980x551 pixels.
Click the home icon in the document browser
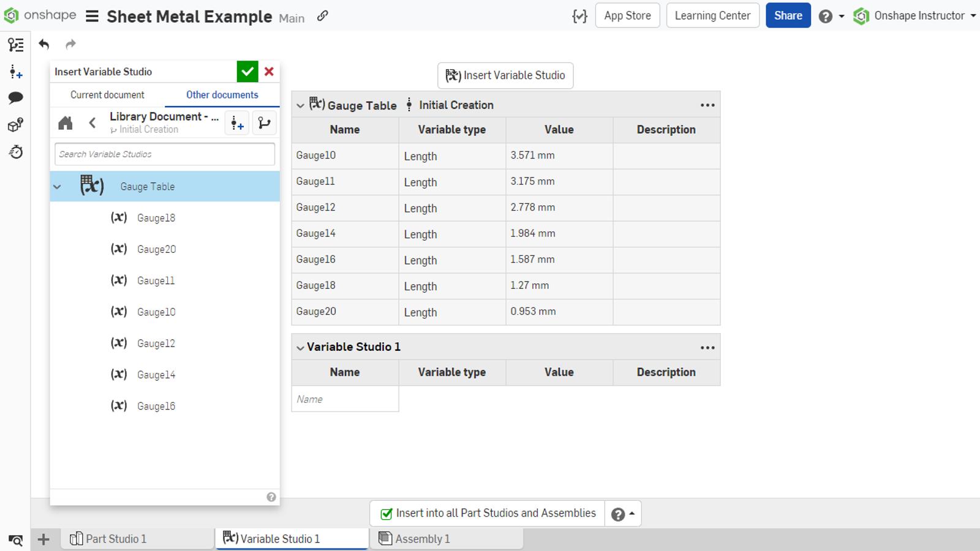[x=66, y=123]
